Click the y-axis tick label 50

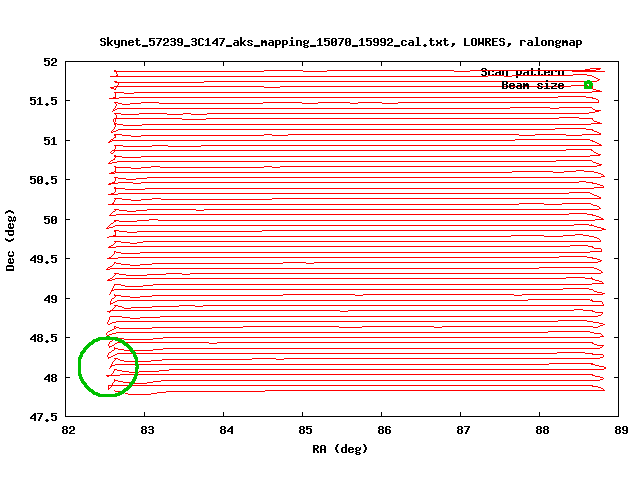pos(51,220)
